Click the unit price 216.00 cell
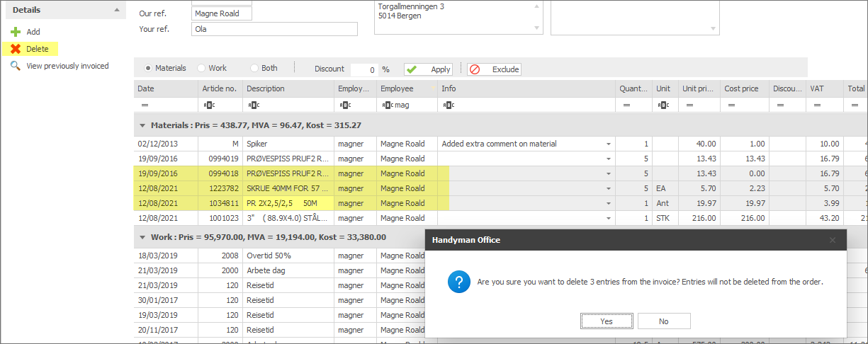Image resolution: width=868 pixels, height=344 pixels. point(699,218)
